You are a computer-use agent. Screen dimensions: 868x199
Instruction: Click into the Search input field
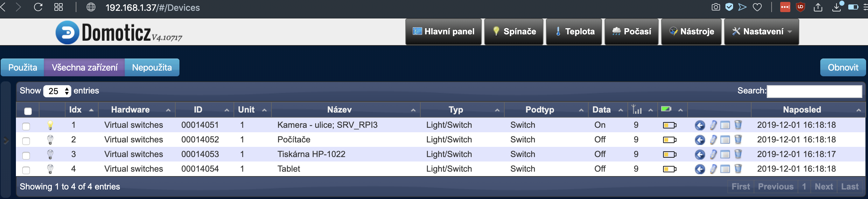pyautogui.click(x=814, y=91)
